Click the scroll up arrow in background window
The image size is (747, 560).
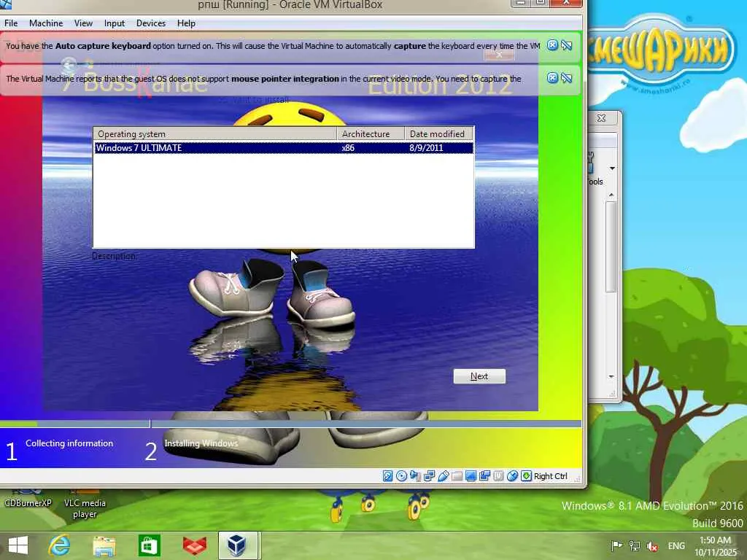tap(611, 195)
